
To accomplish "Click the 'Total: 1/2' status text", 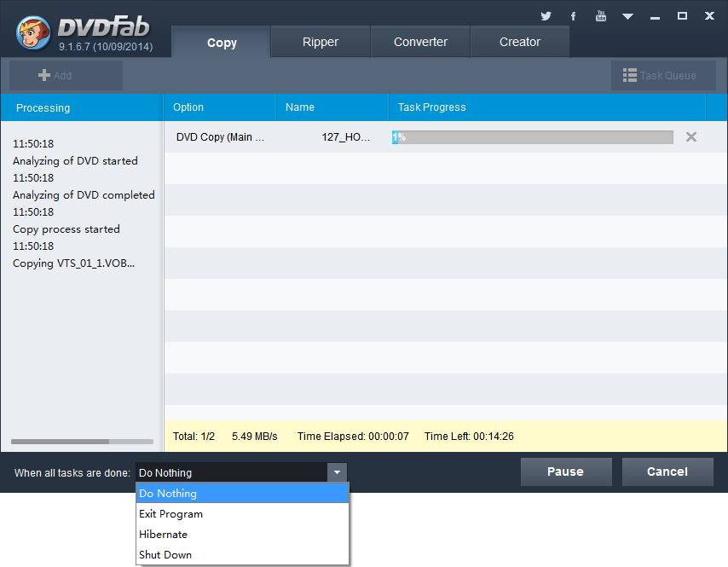I will 194,437.
